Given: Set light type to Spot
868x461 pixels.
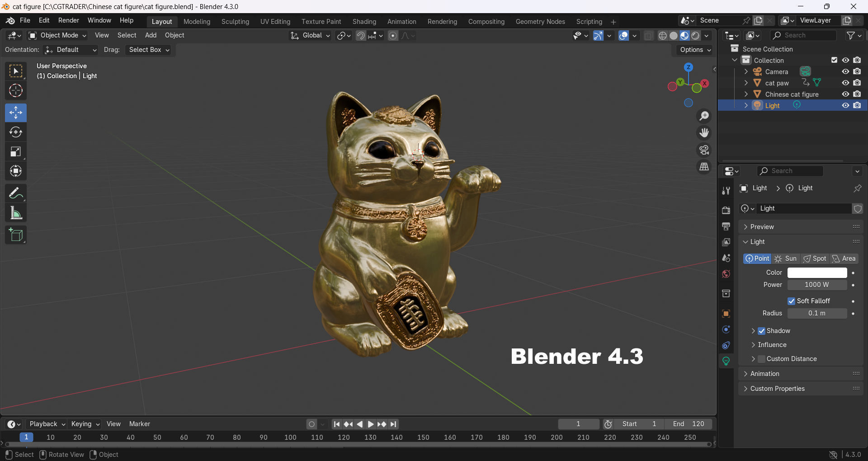Looking at the screenshot, I should coord(815,259).
